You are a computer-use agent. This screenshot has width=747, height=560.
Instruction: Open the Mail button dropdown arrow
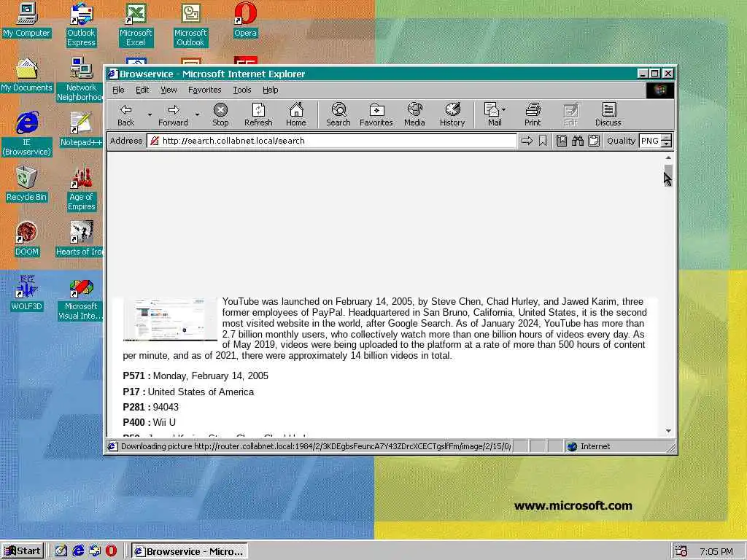(504, 109)
